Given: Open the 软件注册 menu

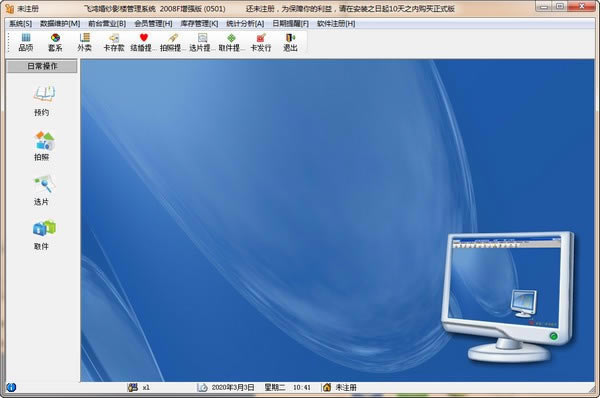Looking at the screenshot, I should (336, 24).
